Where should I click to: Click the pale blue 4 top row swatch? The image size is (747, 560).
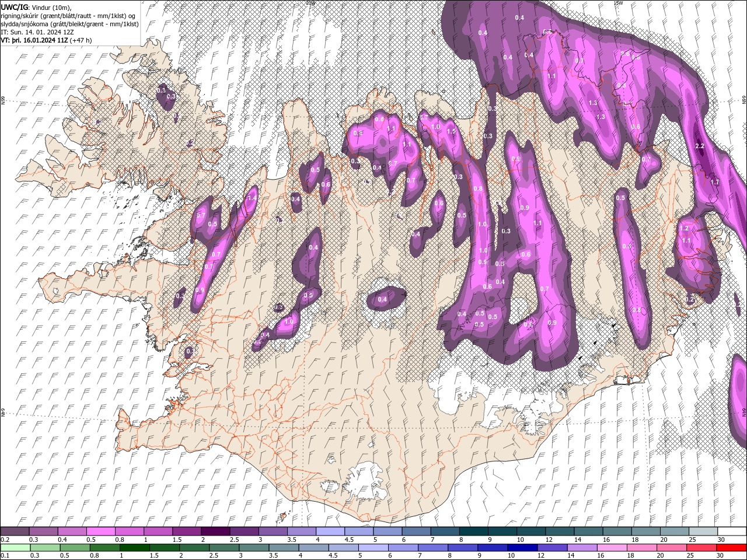tap(330, 531)
